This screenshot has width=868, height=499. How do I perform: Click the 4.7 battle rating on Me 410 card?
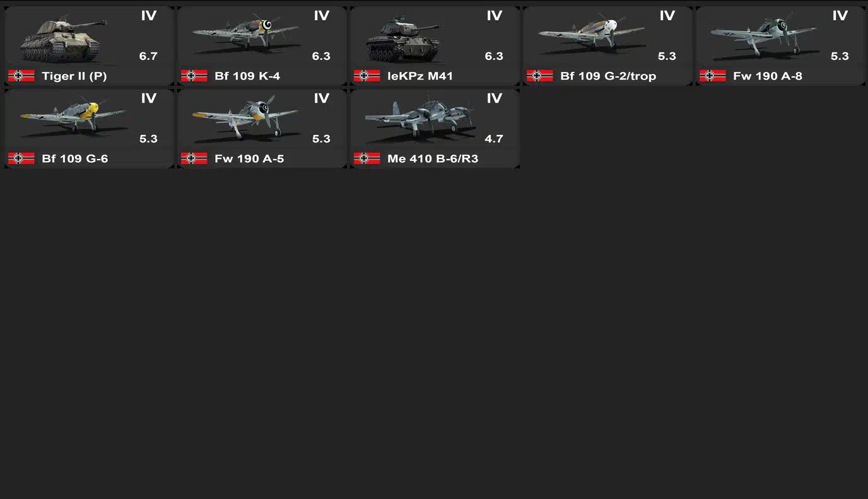tap(494, 139)
